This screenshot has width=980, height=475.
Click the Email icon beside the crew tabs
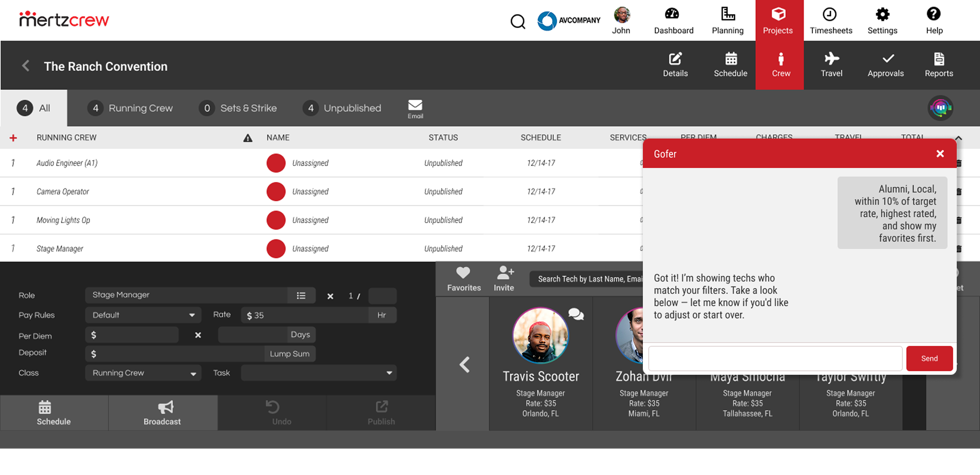click(415, 108)
